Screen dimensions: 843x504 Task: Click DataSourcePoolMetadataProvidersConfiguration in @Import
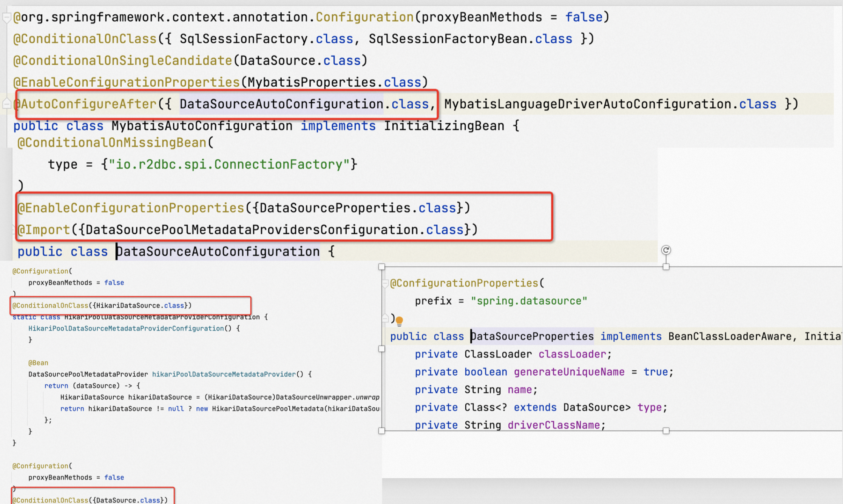[252, 230]
